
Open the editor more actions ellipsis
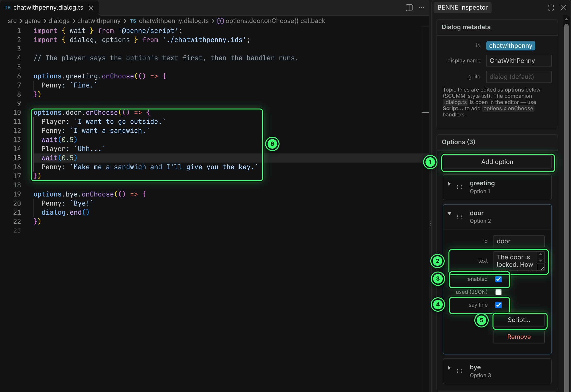coord(421,8)
